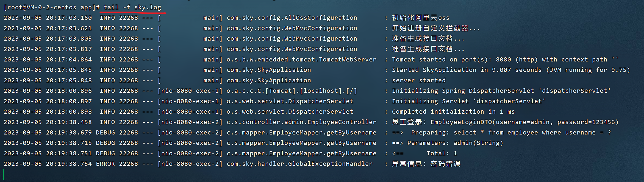Click the 密码错误 exception message
644x182 pixels.
[x=445, y=164]
